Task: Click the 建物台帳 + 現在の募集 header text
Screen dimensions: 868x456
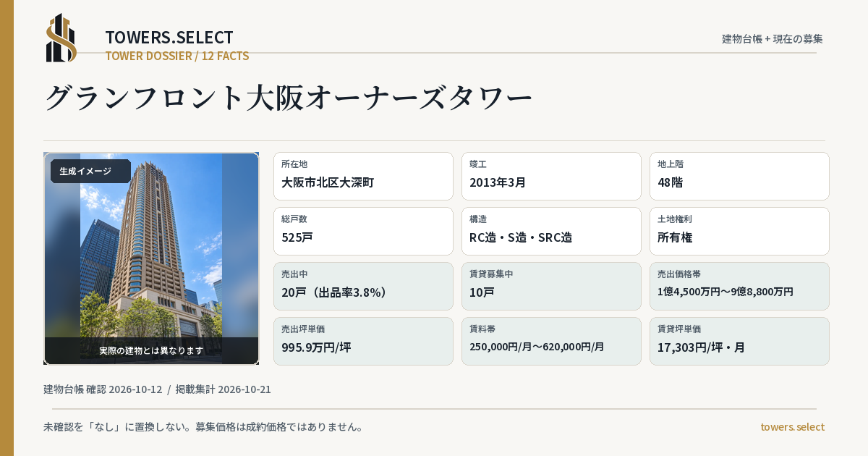Action: pyautogui.click(x=773, y=38)
